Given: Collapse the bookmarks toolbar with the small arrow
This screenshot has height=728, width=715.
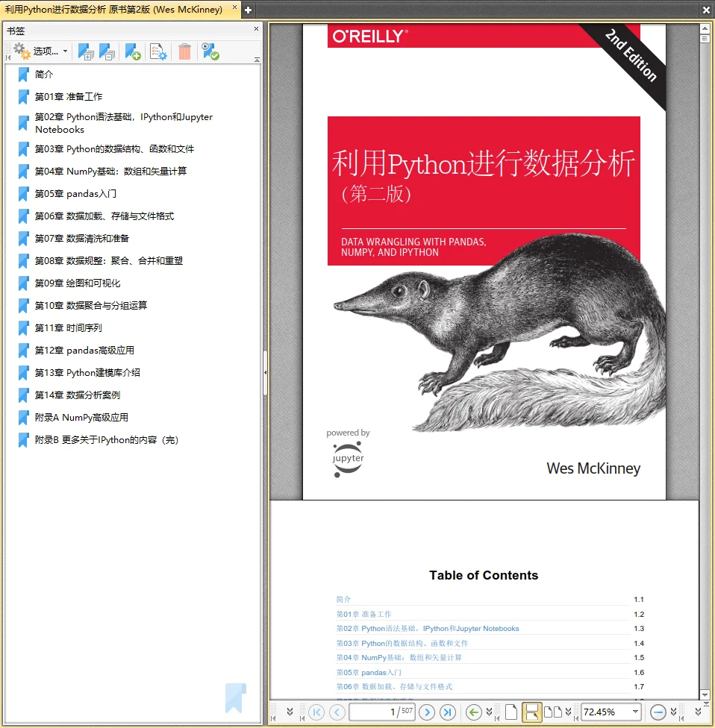Looking at the screenshot, I should [x=257, y=60].
